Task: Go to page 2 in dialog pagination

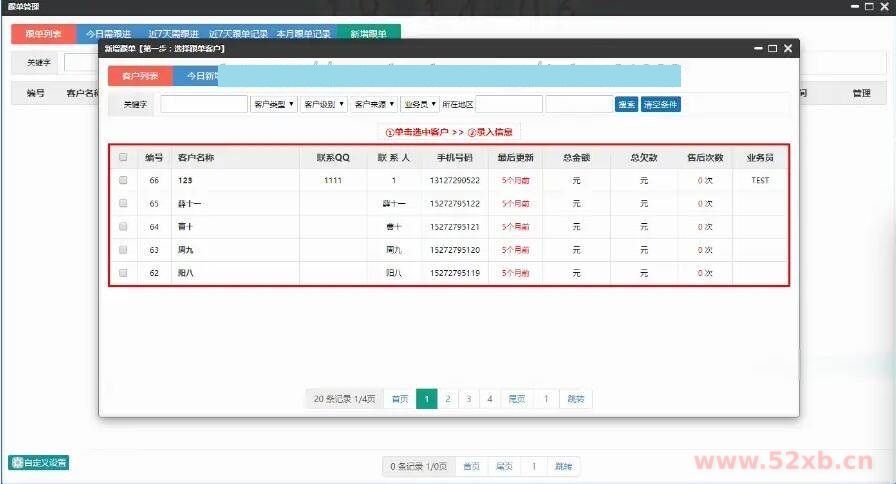Action: pyautogui.click(x=448, y=399)
